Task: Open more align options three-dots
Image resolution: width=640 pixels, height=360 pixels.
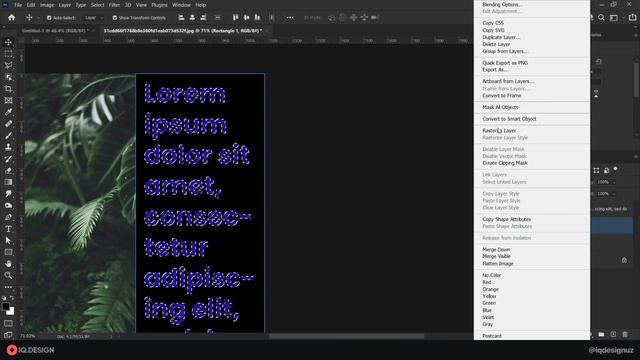Action: click(290, 18)
